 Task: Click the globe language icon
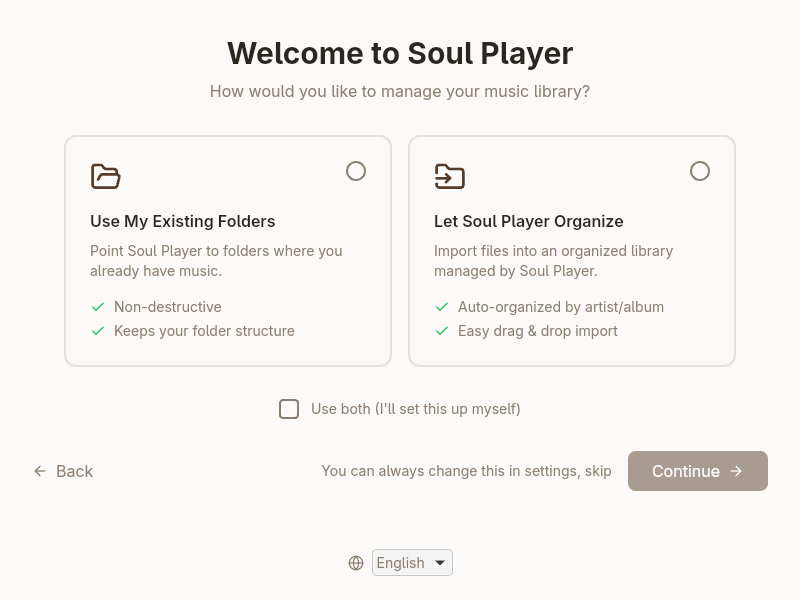pos(356,563)
